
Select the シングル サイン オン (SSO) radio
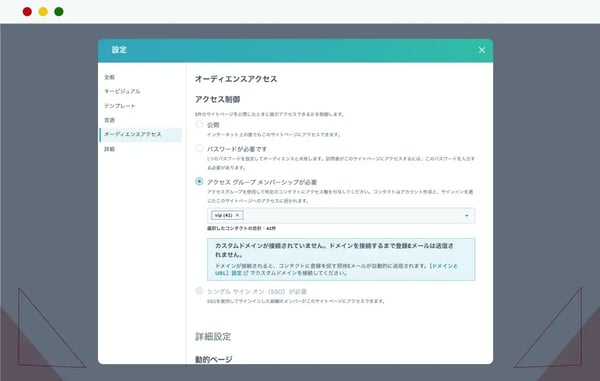[199, 291]
